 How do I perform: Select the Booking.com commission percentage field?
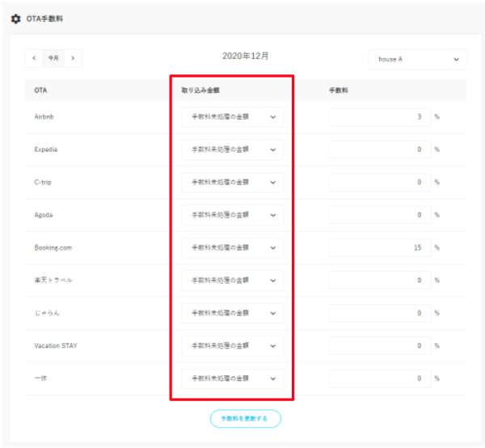(378, 247)
